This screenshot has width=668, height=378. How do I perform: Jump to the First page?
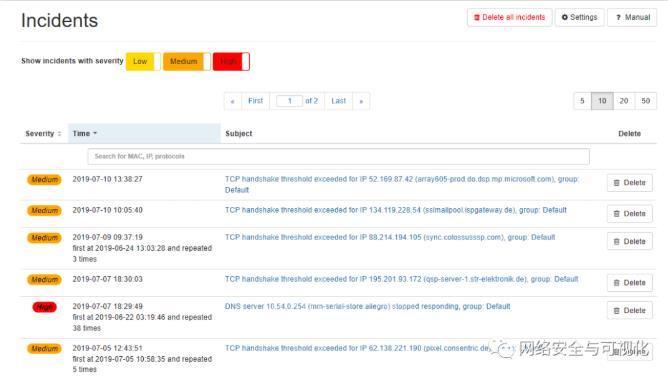point(255,101)
